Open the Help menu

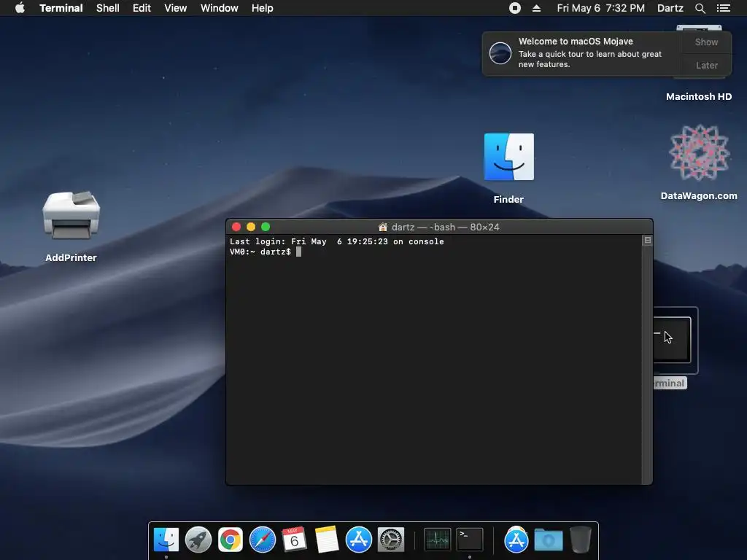point(263,8)
